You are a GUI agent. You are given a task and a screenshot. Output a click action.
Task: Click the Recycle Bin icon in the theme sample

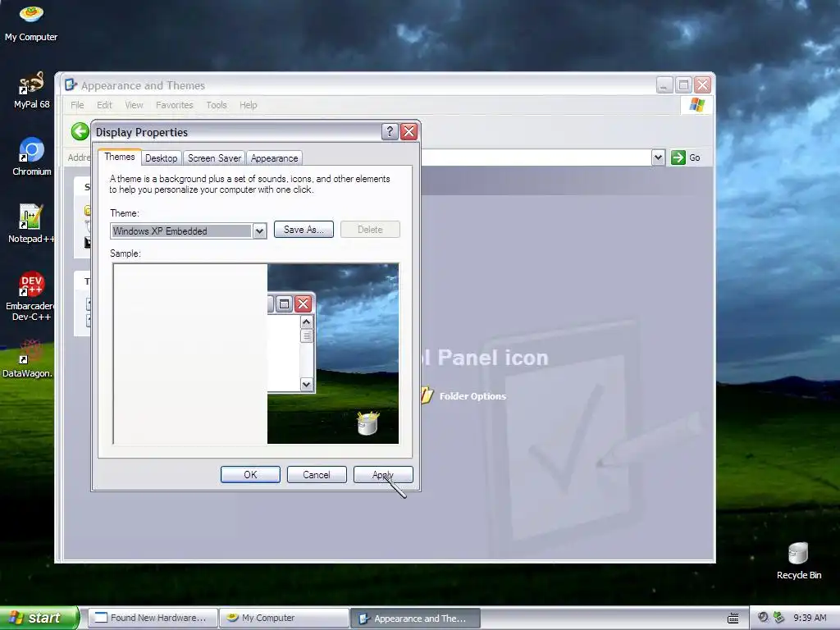(368, 422)
